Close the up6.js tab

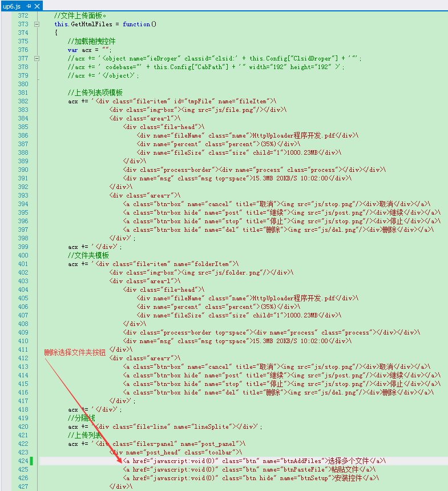tap(37, 6)
